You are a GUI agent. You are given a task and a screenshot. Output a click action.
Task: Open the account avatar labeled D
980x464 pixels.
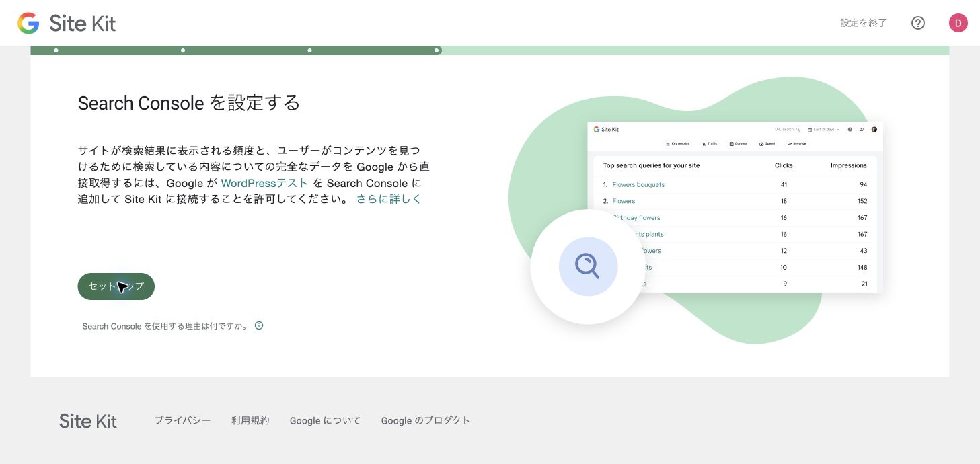[958, 23]
